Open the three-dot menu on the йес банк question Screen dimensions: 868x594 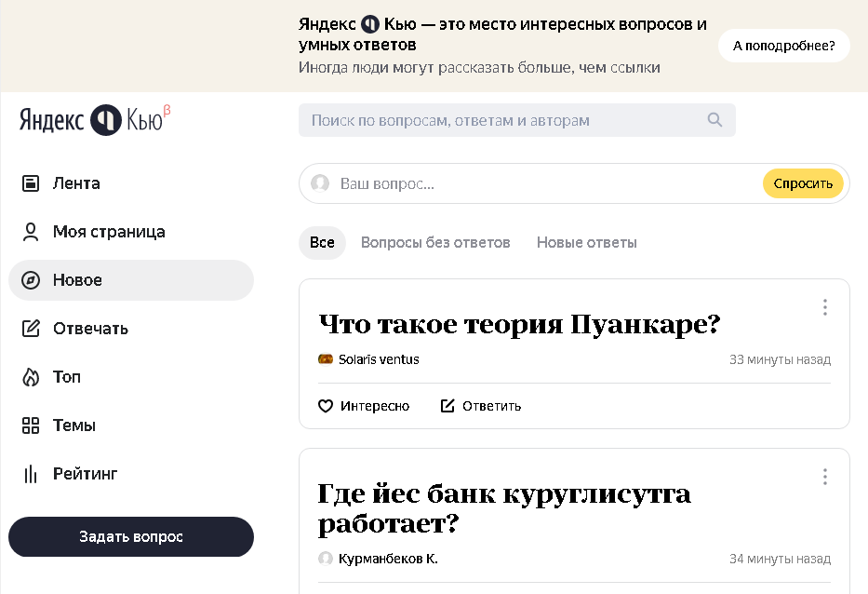coord(824,476)
